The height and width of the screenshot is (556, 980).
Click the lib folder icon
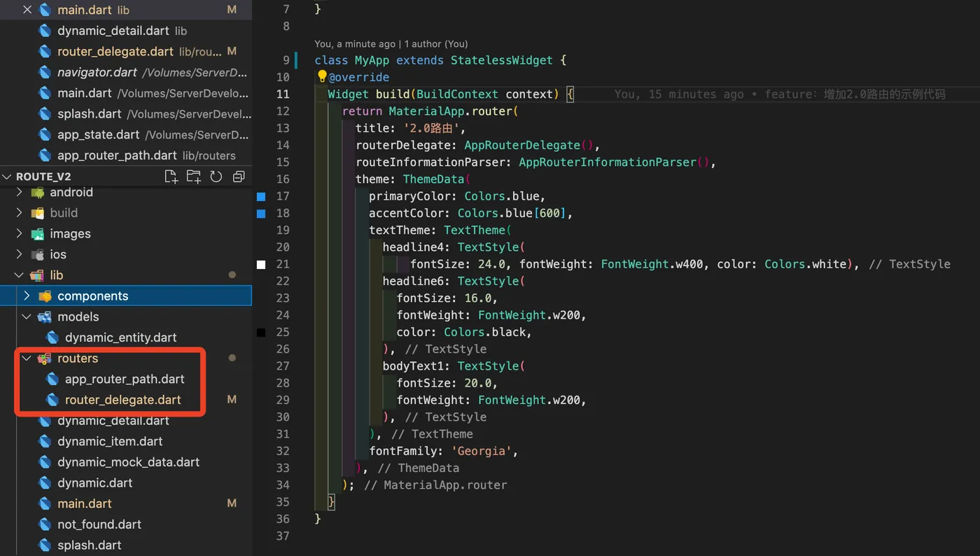point(37,275)
